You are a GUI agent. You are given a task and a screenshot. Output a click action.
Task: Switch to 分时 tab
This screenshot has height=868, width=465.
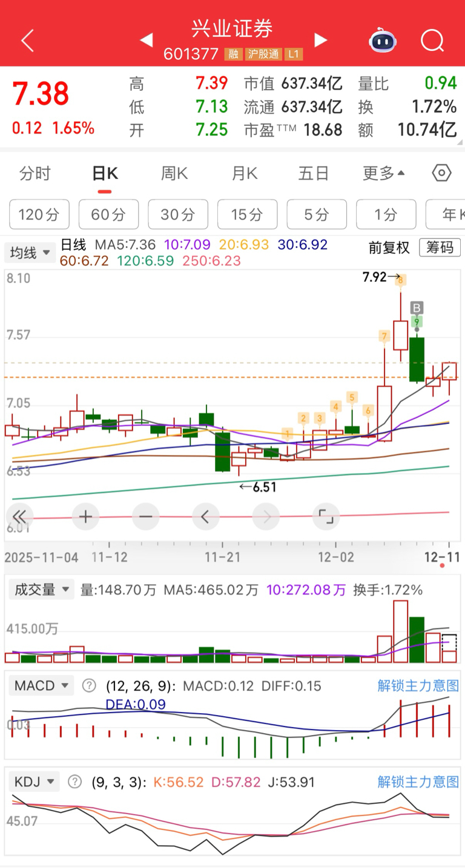point(35,174)
